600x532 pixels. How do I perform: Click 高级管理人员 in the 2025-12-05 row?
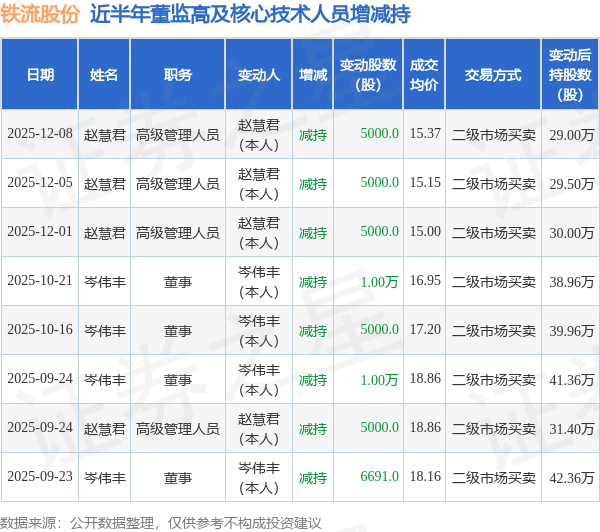[178, 184]
